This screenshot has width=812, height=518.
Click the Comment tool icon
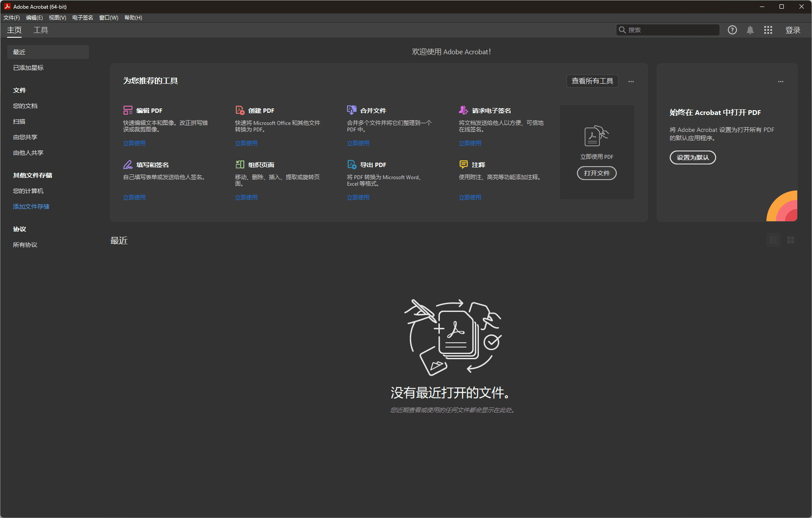point(463,164)
